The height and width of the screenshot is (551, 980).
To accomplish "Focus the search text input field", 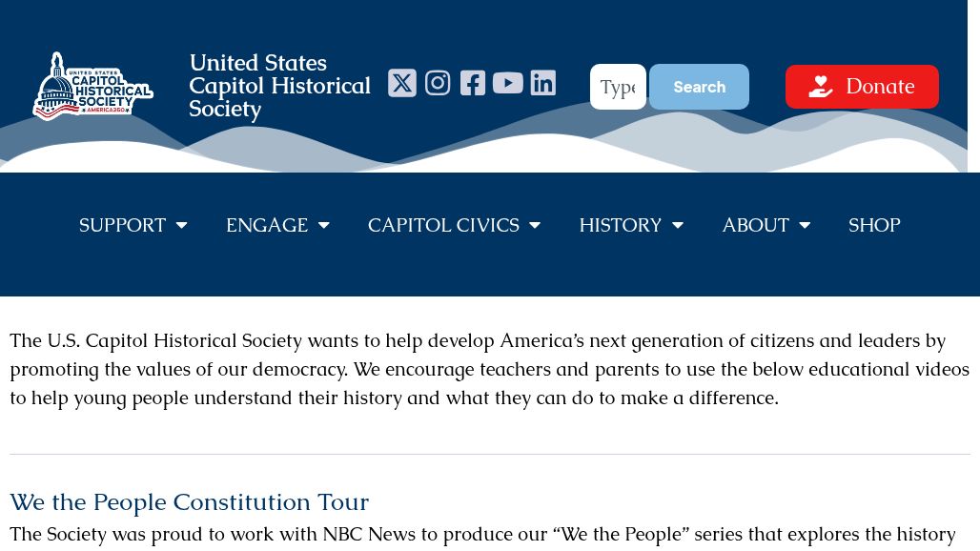I will pos(618,87).
